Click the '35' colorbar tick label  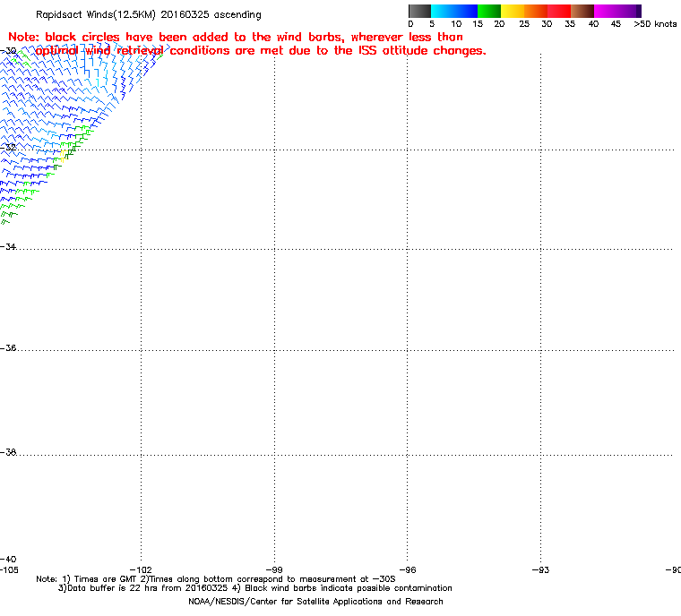pos(570,24)
